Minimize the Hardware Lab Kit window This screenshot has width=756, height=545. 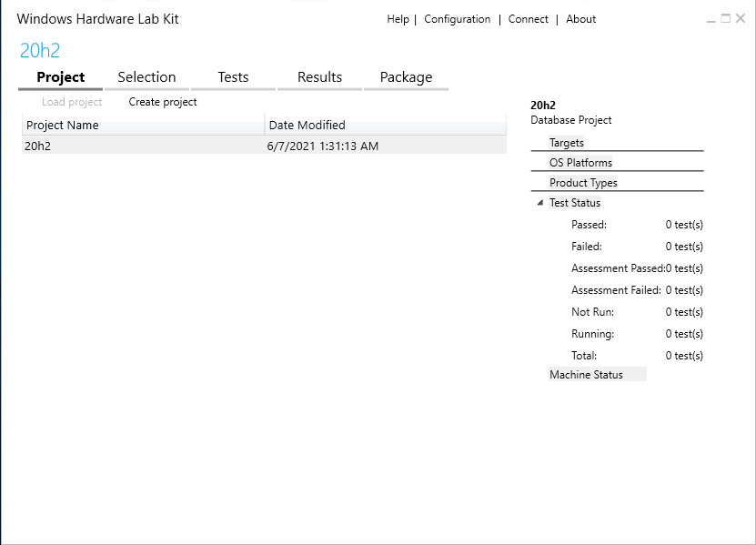tap(711, 19)
